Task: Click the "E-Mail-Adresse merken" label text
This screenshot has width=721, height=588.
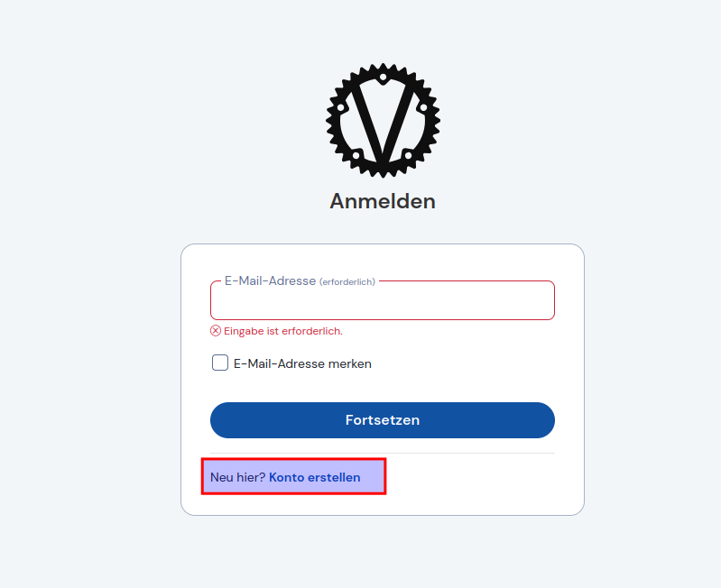Action: (x=302, y=364)
